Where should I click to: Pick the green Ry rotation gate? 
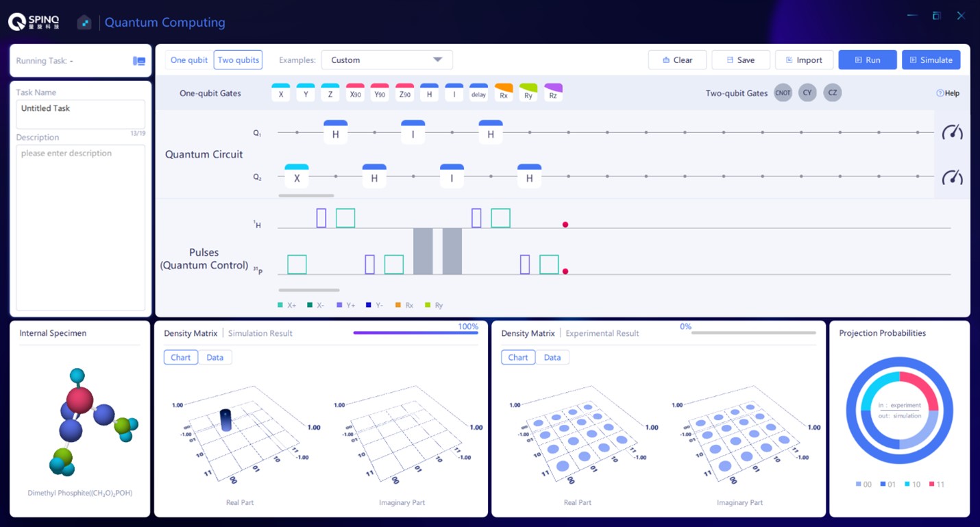click(x=528, y=93)
